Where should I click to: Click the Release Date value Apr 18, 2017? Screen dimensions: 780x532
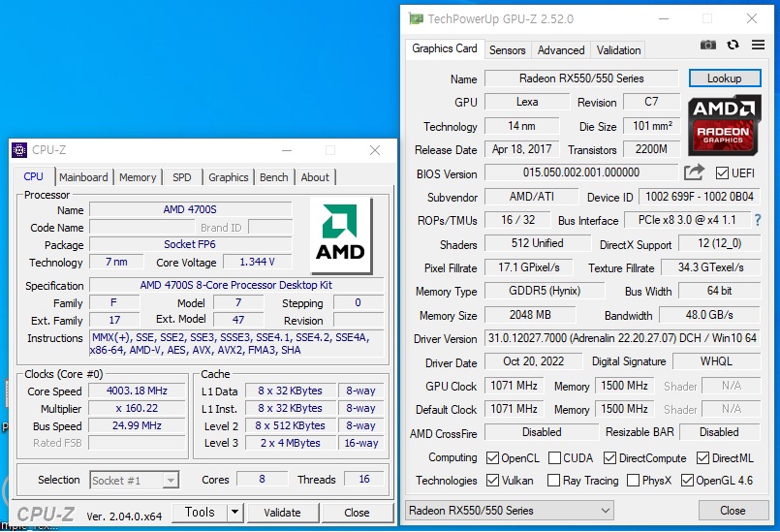[x=522, y=149]
